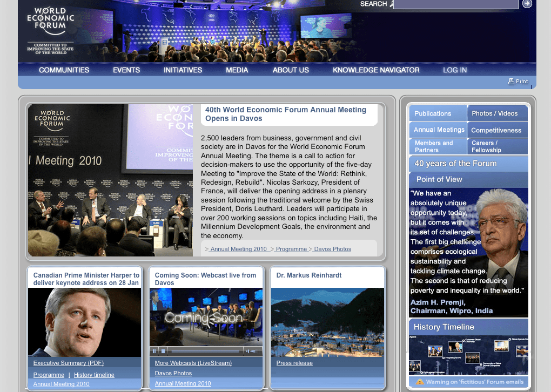Pause the Coming Soon webcast video

click(154, 351)
